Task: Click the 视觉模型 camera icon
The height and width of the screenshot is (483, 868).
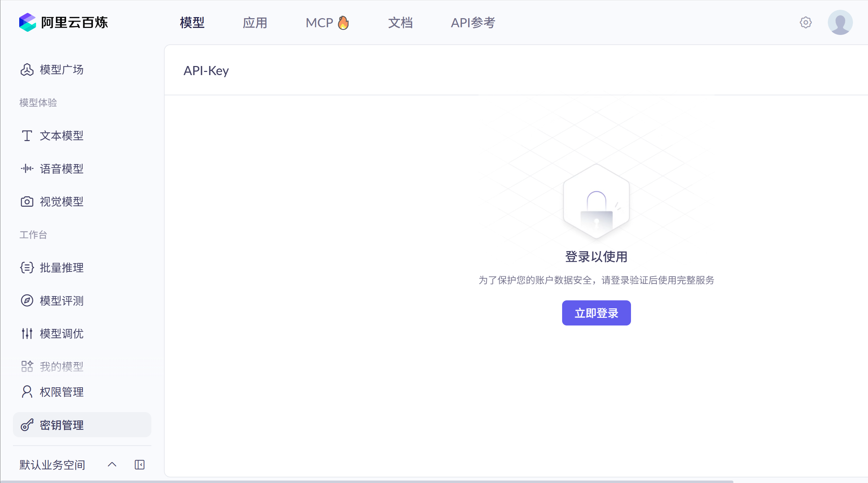Action: pos(27,202)
